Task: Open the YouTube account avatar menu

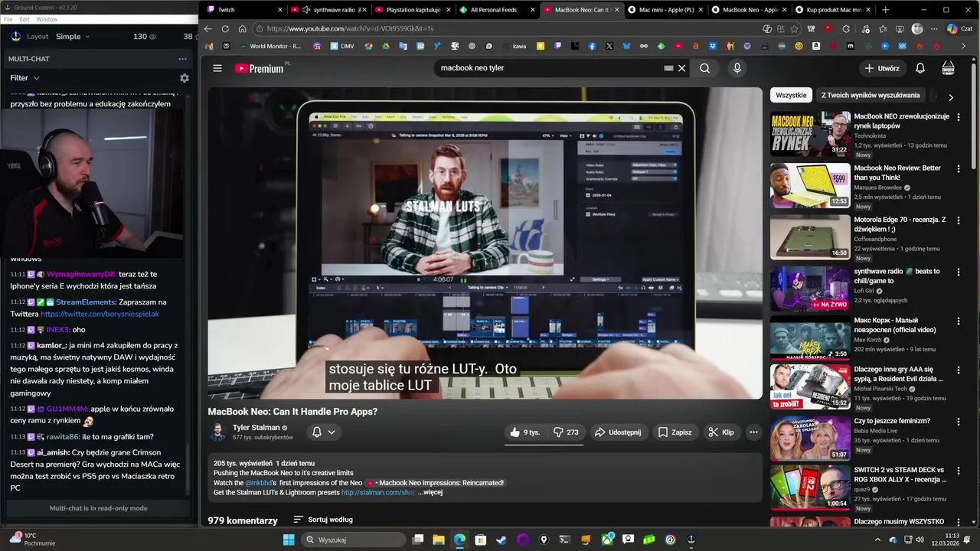Action: (x=948, y=68)
